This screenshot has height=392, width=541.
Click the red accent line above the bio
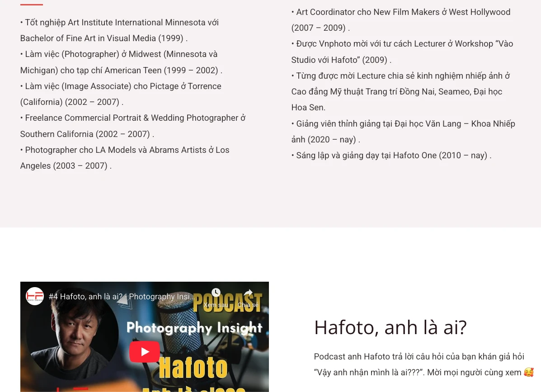point(32,5)
